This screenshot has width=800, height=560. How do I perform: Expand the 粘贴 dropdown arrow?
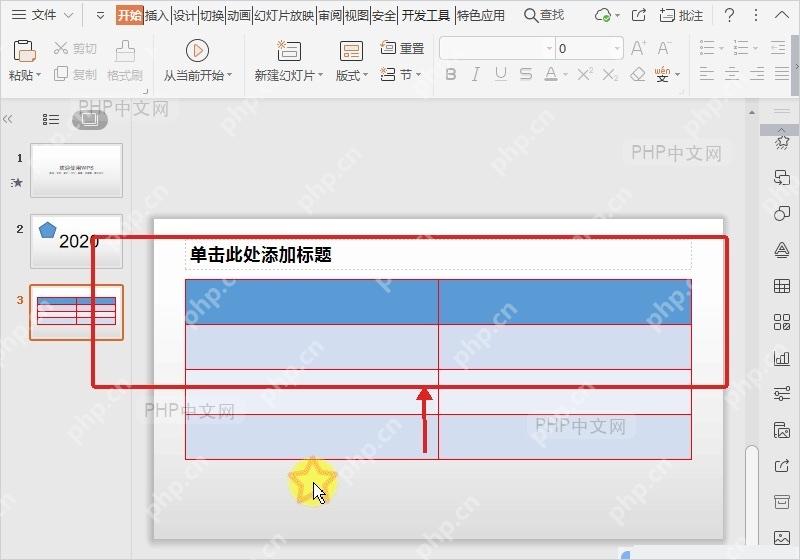[38, 75]
